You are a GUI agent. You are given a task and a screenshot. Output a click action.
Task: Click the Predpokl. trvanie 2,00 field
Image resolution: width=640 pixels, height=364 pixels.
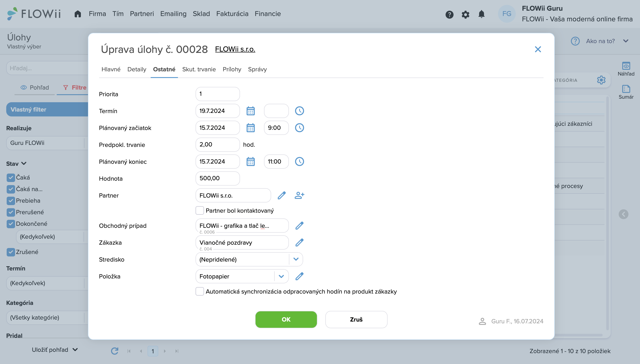point(218,144)
